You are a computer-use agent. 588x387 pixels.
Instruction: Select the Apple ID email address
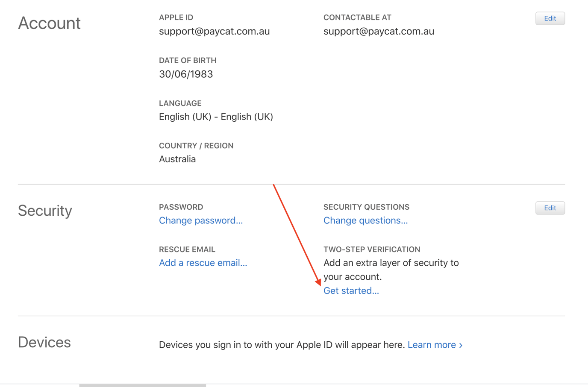click(x=214, y=31)
